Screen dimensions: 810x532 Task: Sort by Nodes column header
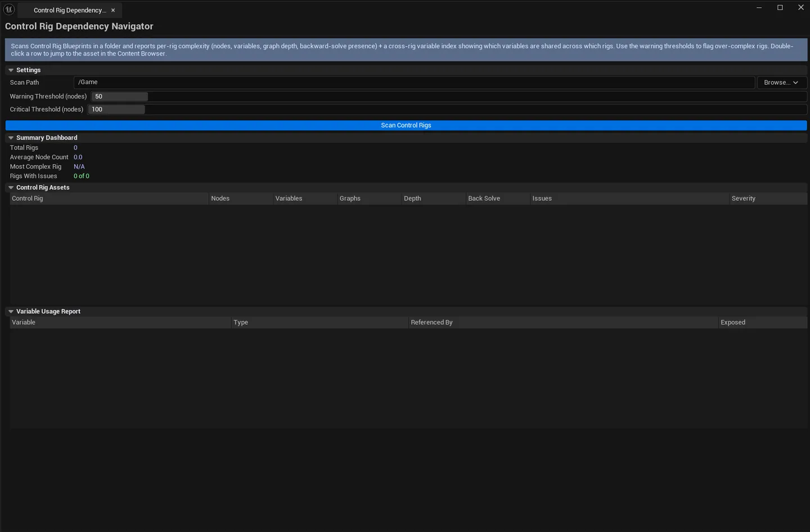(241, 199)
